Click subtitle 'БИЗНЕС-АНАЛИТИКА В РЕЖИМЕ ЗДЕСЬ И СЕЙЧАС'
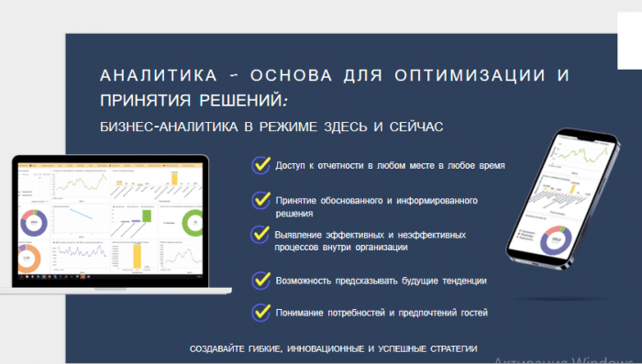The width and height of the screenshot is (642, 364). click(x=271, y=127)
